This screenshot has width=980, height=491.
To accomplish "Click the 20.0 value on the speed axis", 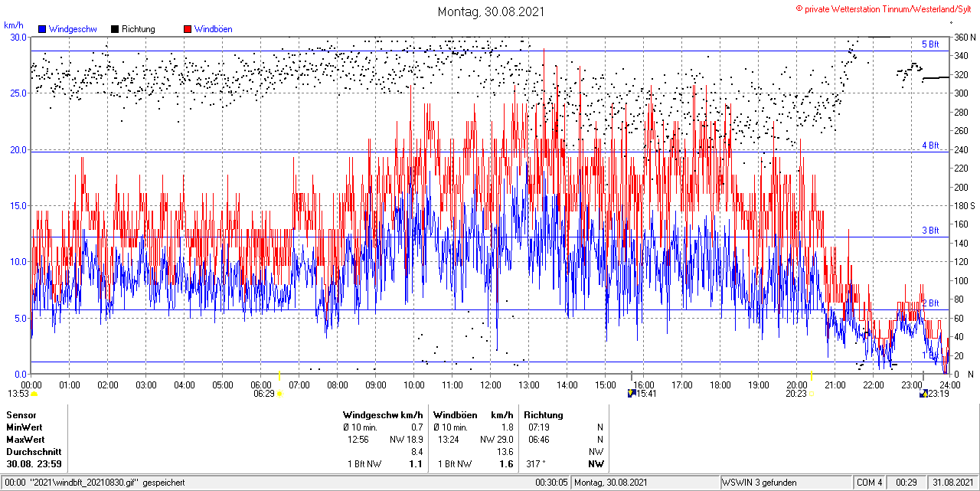I will point(18,149).
